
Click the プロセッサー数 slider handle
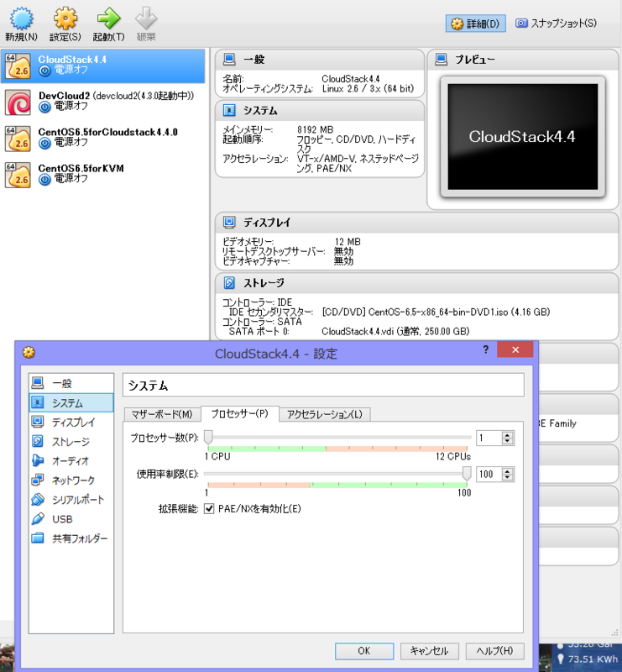pyautogui.click(x=208, y=438)
